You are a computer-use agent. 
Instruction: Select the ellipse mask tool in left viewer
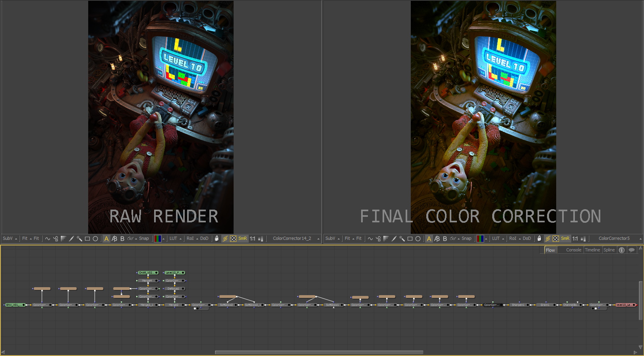tap(95, 239)
